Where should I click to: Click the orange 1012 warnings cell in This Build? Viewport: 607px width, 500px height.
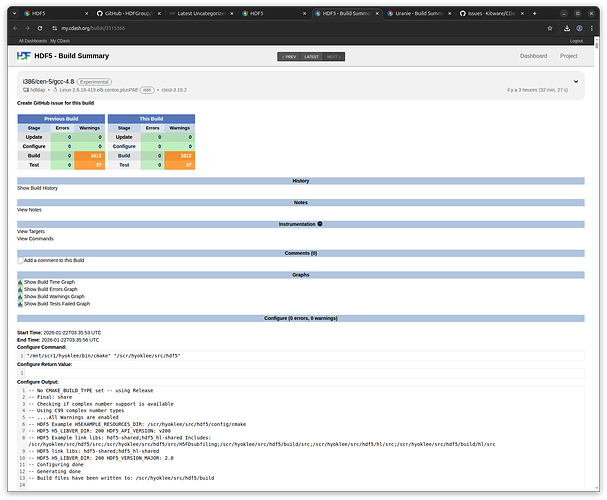click(181, 156)
